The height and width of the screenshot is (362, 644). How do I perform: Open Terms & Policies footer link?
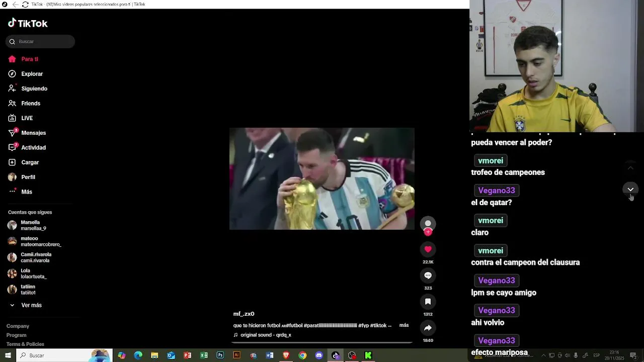click(x=25, y=344)
